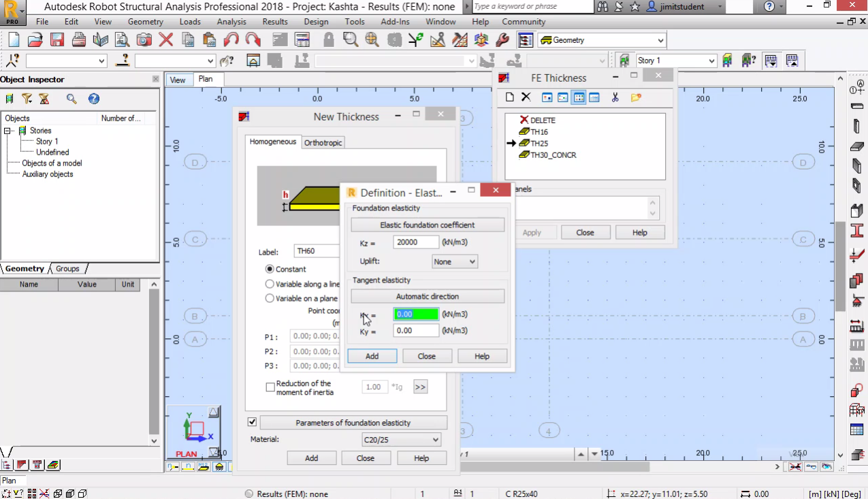Open the bar selection dropdown in second toolbar
The image size is (868, 499).
pyautogui.click(x=175, y=61)
